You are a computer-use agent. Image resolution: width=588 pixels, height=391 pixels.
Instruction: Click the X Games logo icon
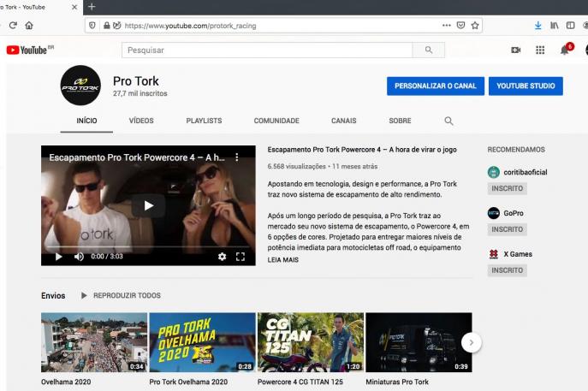[494, 254]
